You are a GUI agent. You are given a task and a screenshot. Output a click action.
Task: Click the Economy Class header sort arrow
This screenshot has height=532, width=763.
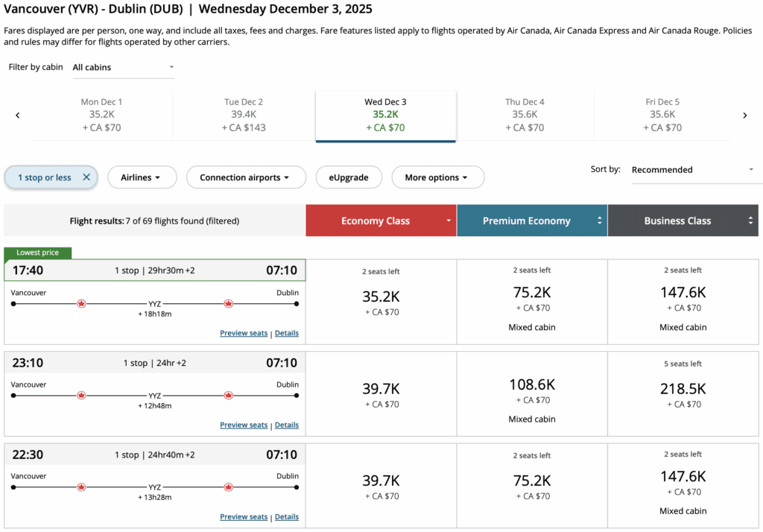click(x=449, y=221)
